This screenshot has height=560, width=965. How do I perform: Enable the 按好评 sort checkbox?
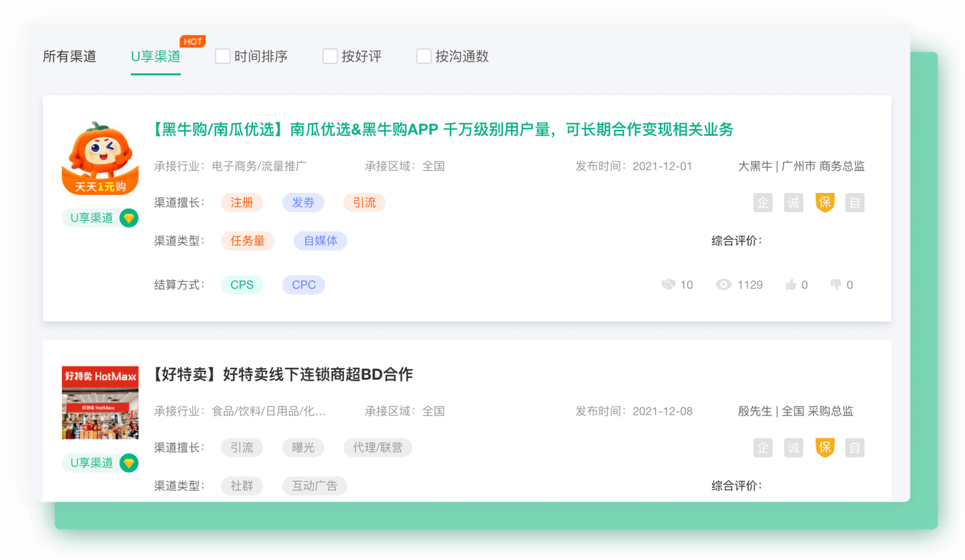(330, 56)
